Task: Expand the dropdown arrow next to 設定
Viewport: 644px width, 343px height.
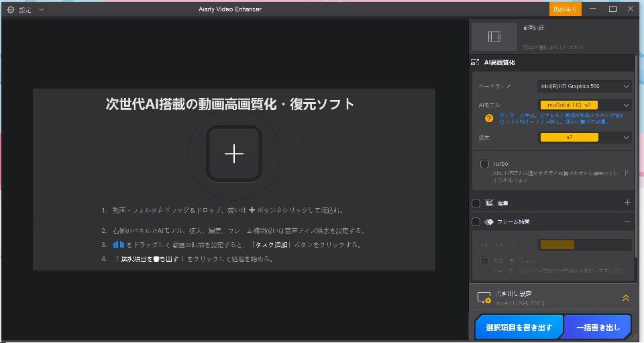Action: click(x=42, y=9)
